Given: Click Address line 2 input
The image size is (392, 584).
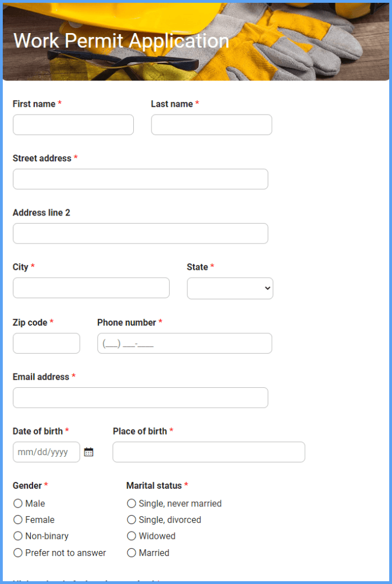Looking at the screenshot, I should pyautogui.click(x=140, y=233).
